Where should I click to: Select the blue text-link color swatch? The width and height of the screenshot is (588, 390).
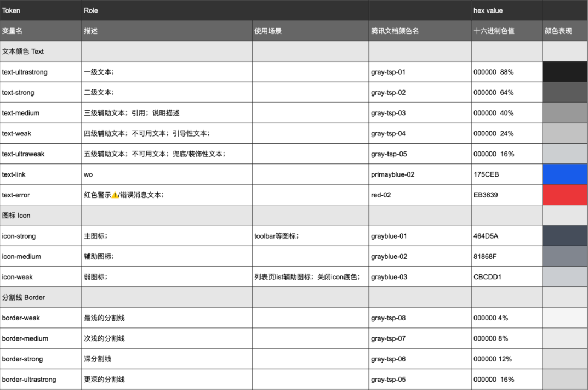(565, 174)
